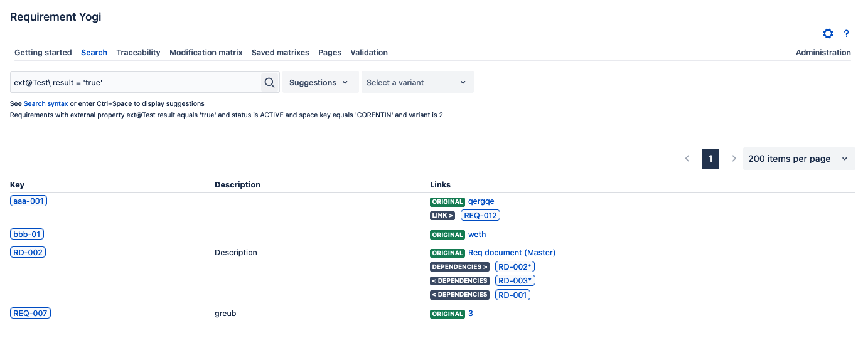Click the magnifying glass search icon
Image resolution: width=868 pixels, height=348 pixels.
click(x=269, y=82)
